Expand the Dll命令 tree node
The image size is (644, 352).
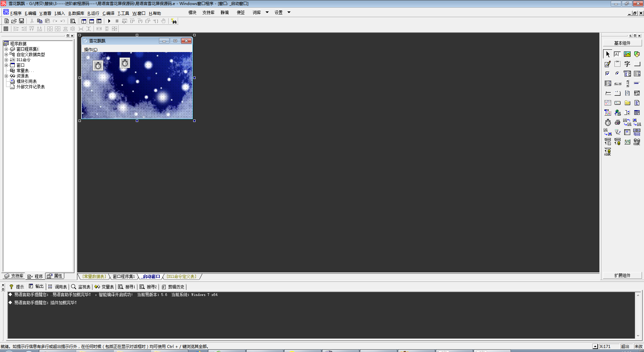point(6,60)
